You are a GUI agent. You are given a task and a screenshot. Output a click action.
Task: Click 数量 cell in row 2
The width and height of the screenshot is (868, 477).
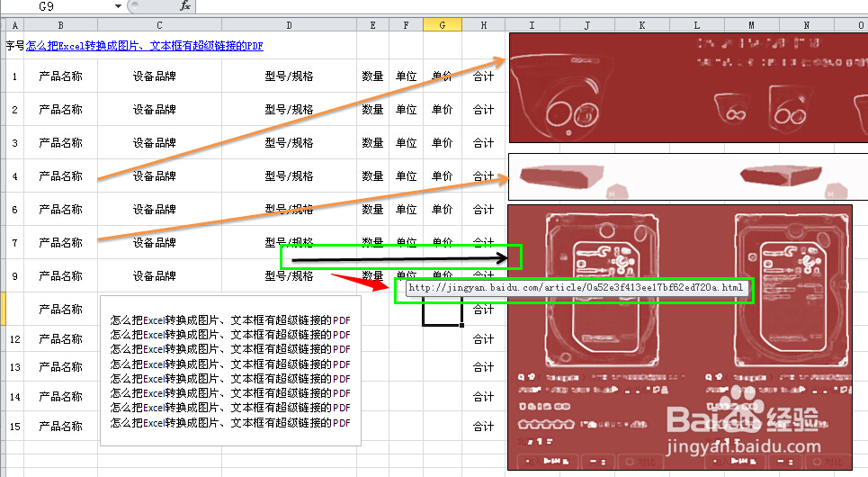point(372,109)
